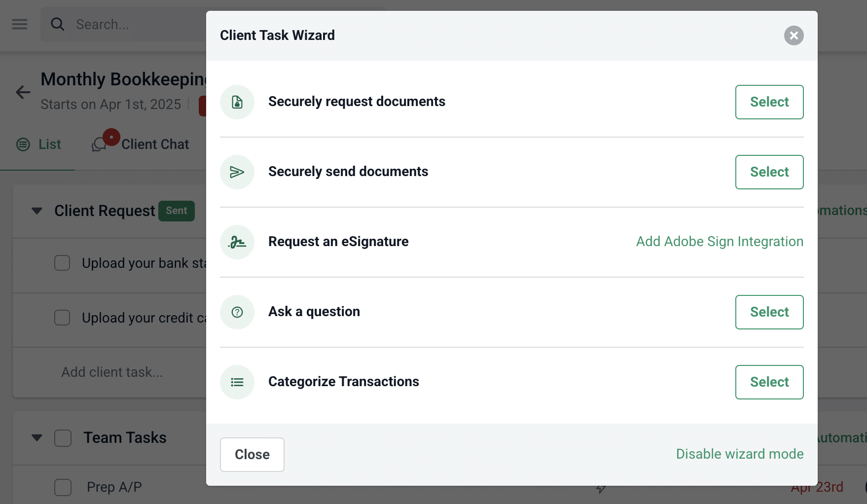The width and height of the screenshot is (867, 504).
Task: Check the Upload your bank statement task
Action: (62, 263)
